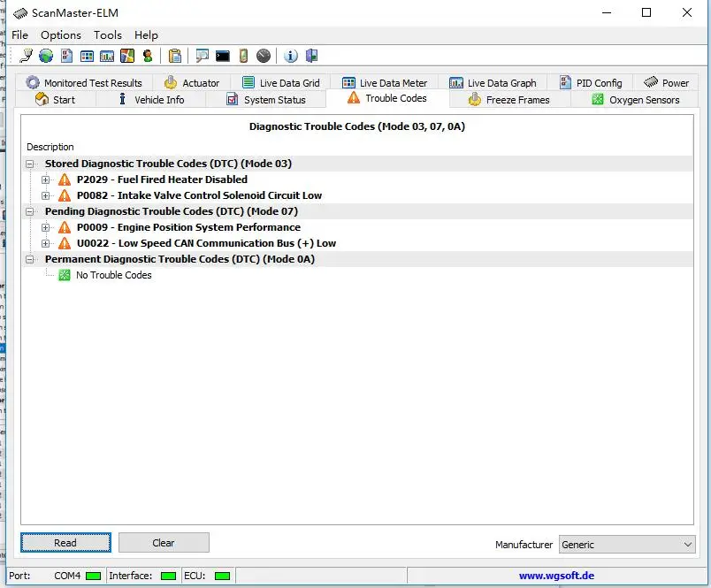Switch to Monitored Test Results tab
711x588 pixels.
click(x=84, y=82)
